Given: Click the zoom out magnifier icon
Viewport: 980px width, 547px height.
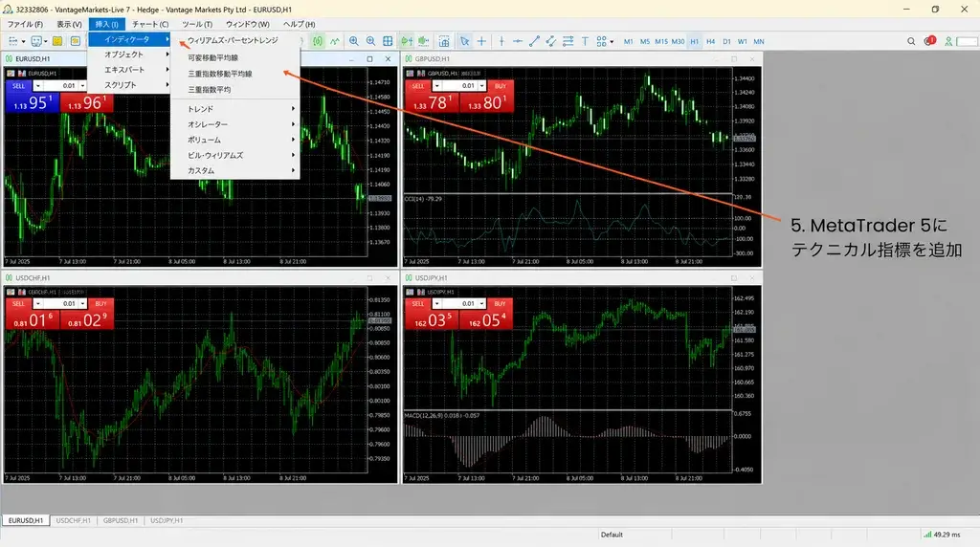Looking at the screenshot, I should [370, 41].
